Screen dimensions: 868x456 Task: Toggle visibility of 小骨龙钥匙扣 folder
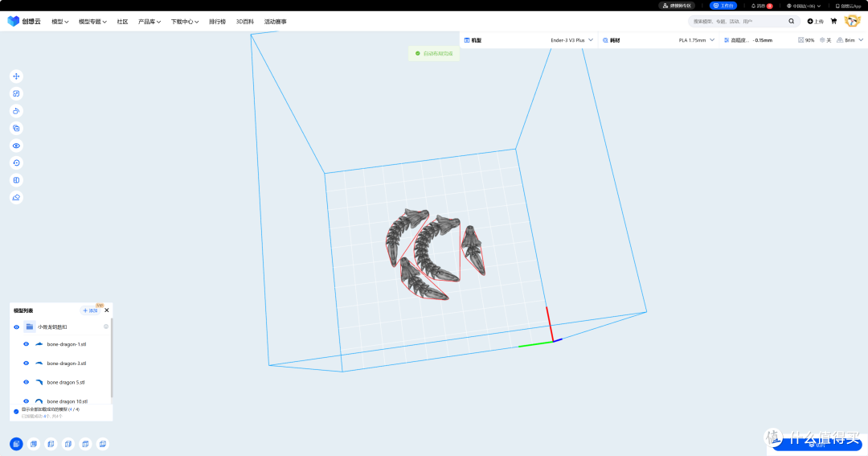point(16,327)
